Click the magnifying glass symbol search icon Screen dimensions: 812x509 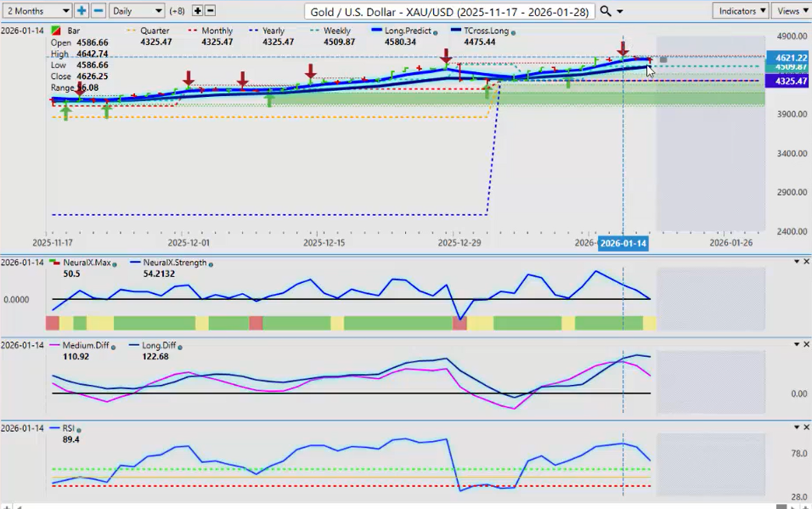tap(606, 11)
